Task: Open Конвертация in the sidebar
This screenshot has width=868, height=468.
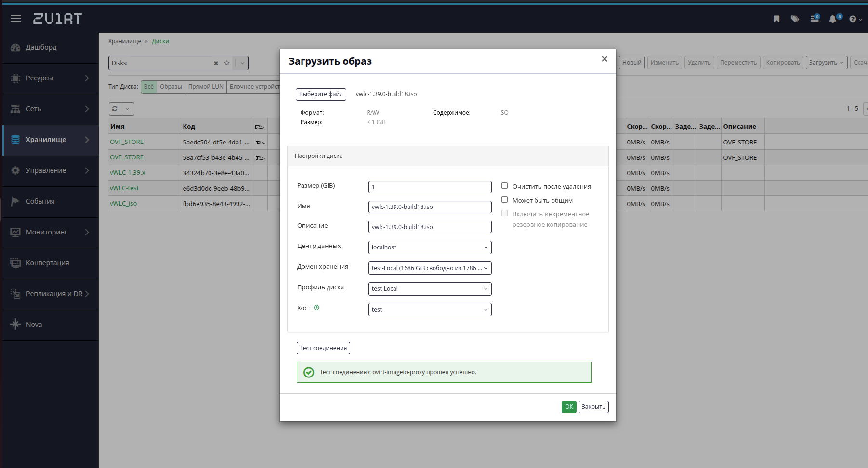Action: 50,263
